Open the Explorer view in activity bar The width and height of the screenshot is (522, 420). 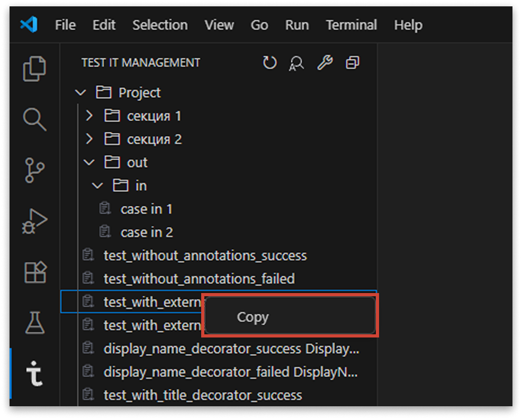(x=35, y=69)
